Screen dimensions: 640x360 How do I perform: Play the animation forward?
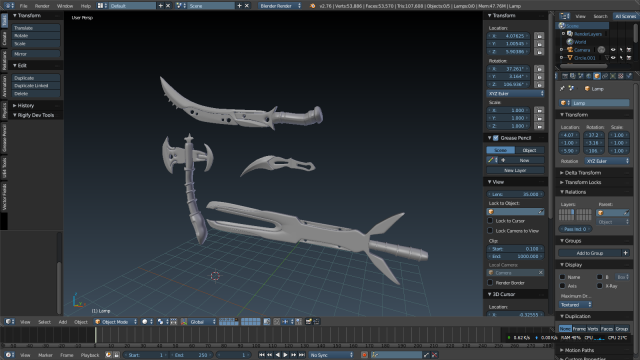tap(285, 355)
